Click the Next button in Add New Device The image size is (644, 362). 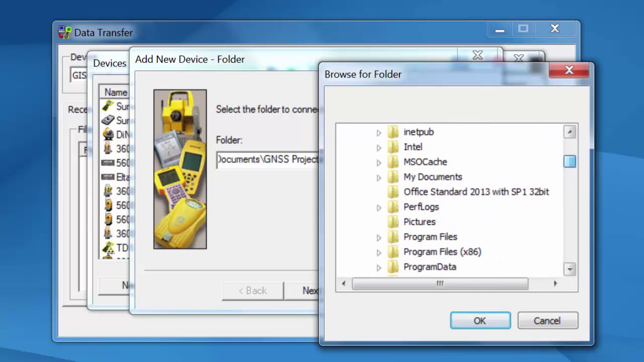click(302, 291)
